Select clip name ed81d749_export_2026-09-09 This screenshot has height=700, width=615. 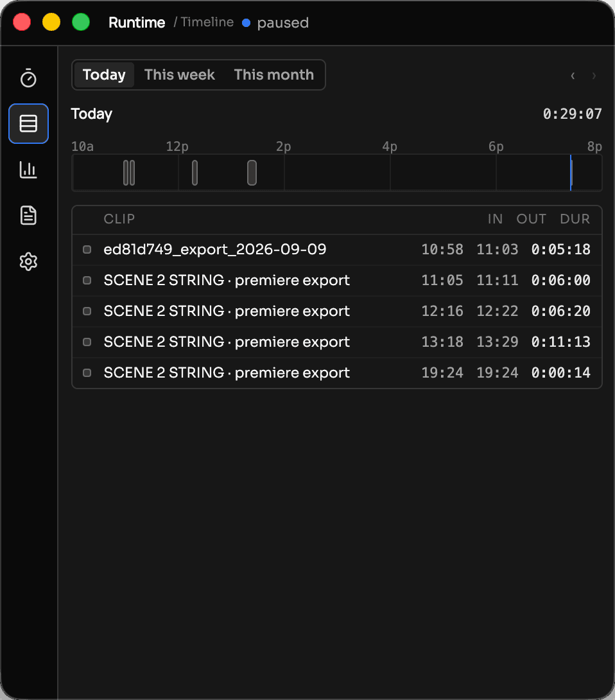point(214,250)
